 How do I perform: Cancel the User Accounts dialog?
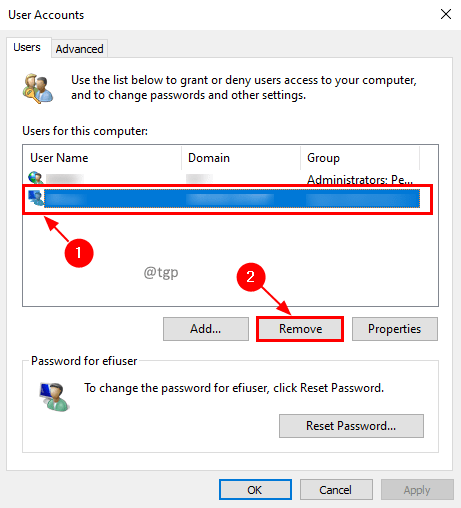click(336, 490)
